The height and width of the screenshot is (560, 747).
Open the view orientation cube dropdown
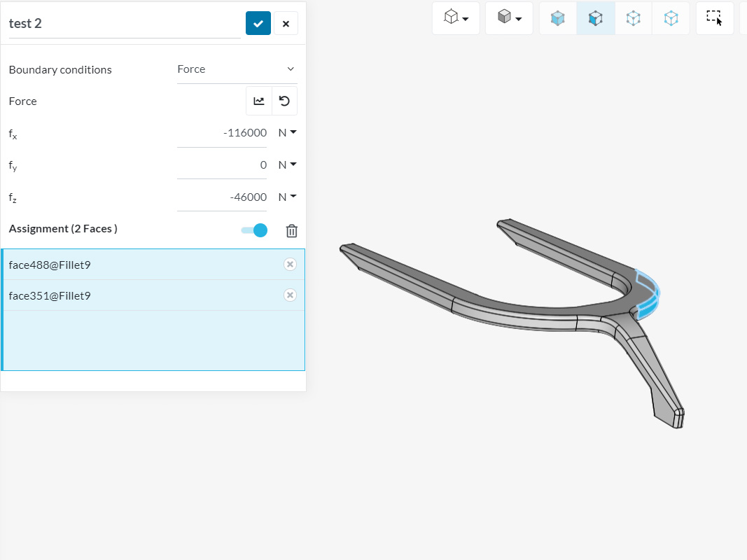pos(456,18)
